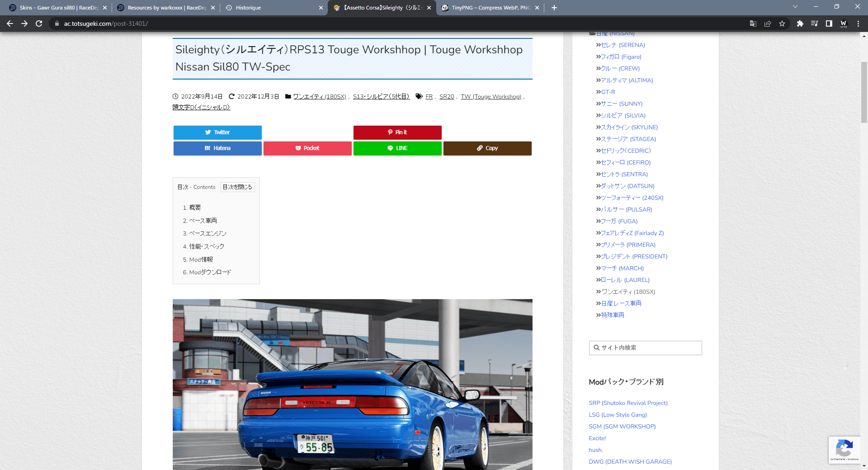Share the post on Twitter
This screenshot has width=868, height=470.
click(217, 132)
